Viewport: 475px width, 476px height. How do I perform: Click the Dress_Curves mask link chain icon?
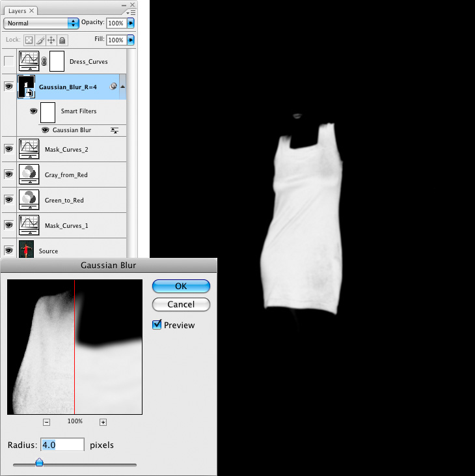pyautogui.click(x=44, y=62)
